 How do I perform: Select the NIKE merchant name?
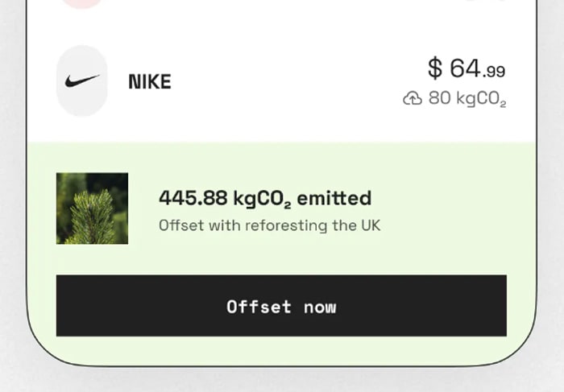pos(150,81)
